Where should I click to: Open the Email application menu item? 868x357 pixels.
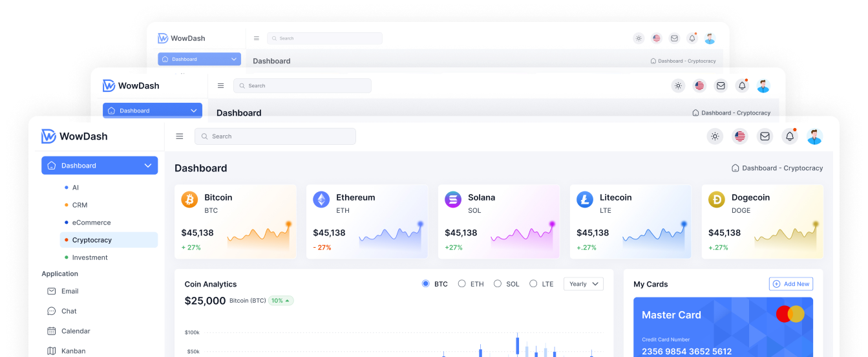(70, 291)
